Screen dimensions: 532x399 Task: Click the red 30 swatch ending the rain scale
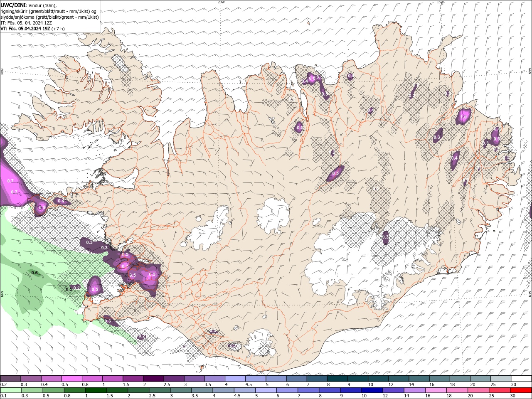(x=521, y=390)
